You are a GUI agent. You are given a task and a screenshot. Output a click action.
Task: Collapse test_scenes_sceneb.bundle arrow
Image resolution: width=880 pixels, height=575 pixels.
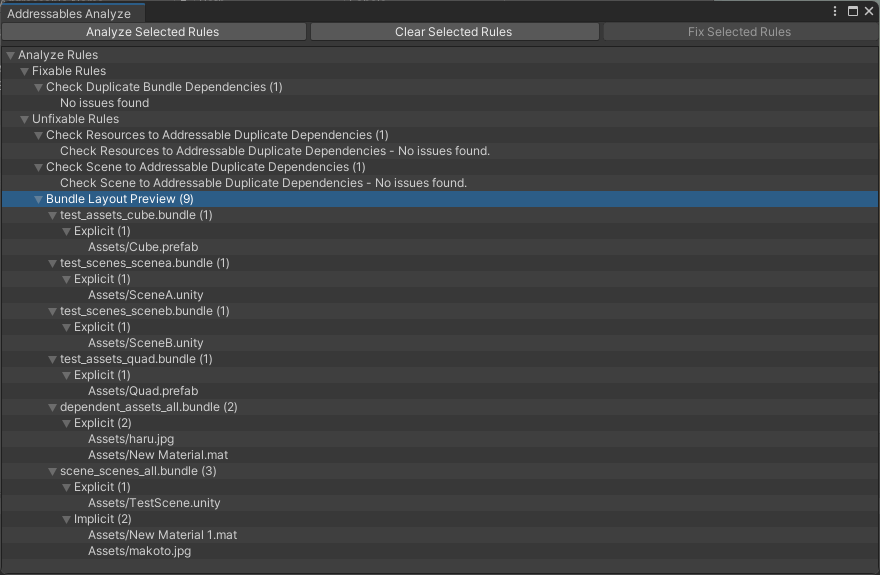point(52,311)
